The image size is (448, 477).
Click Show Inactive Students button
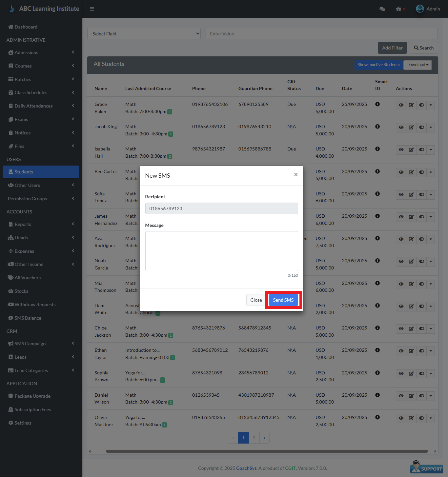(378, 65)
